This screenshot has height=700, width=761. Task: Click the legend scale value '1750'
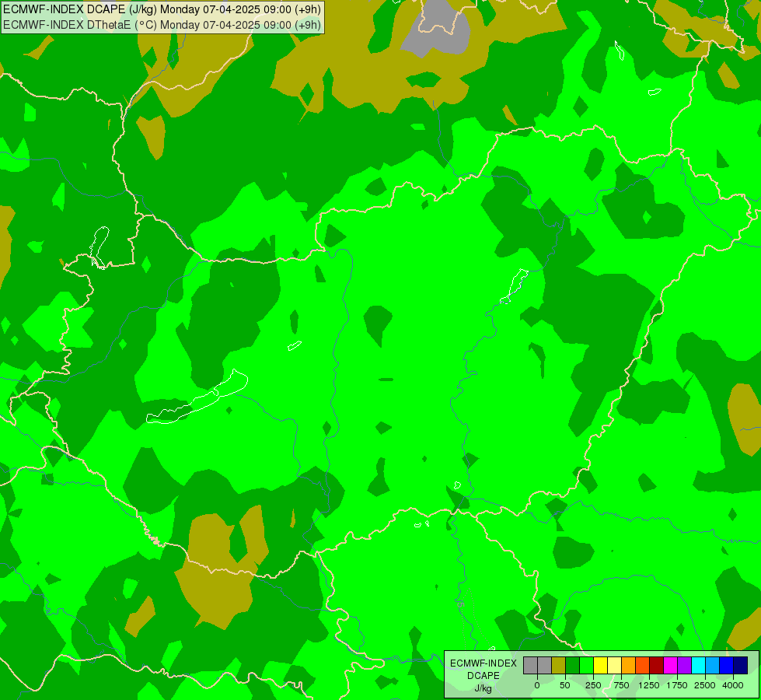pyautogui.click(x=677, y=685)
